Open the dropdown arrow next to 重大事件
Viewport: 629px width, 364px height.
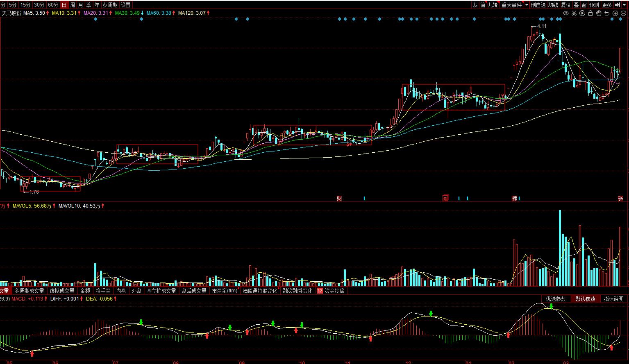(527, 5)
